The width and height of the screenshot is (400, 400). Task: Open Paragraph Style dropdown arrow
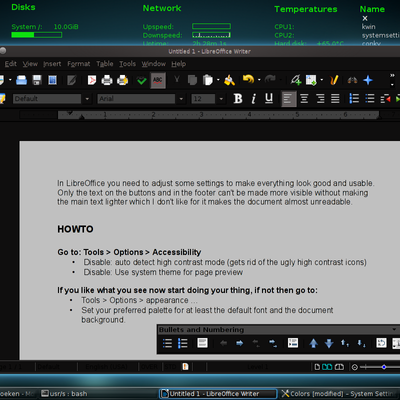tap(87, 99)
